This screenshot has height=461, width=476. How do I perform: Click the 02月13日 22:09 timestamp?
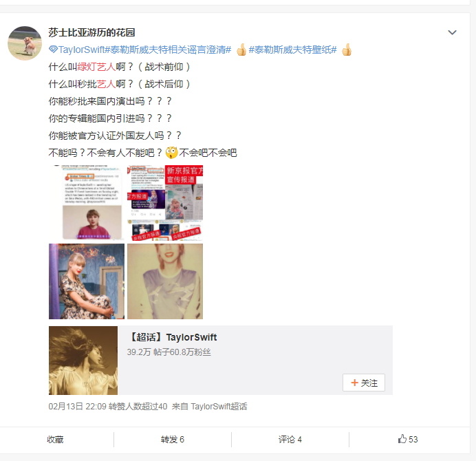(x=78, y=407)
